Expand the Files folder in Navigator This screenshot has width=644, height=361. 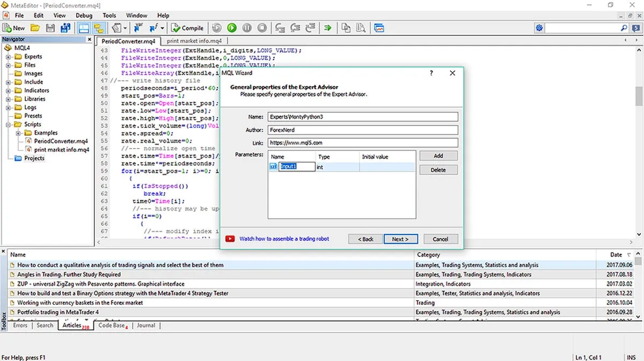click(9, 65)
